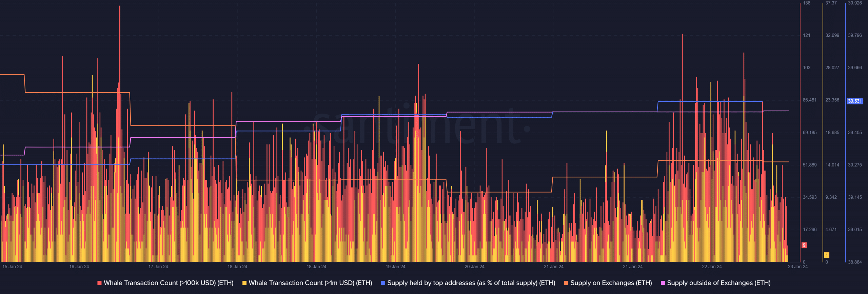
Task: Click the 69.185 axis tick label
Action: [x=810, y=133]
